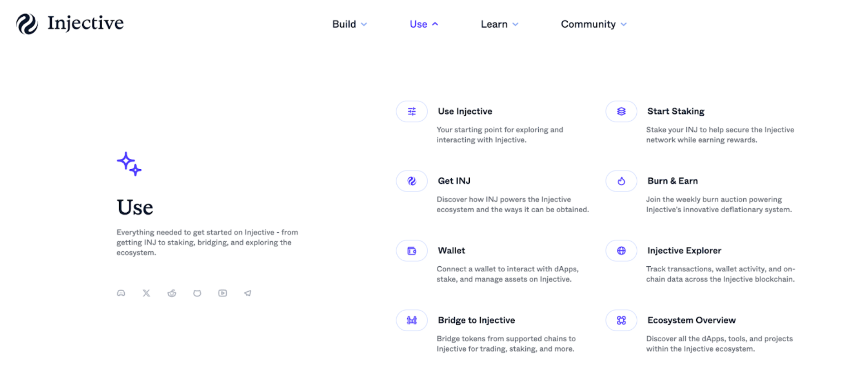The height and width of the screenshot is (391, 868).
Task: Expand the Community dropdown
Action: pos(593,24)
